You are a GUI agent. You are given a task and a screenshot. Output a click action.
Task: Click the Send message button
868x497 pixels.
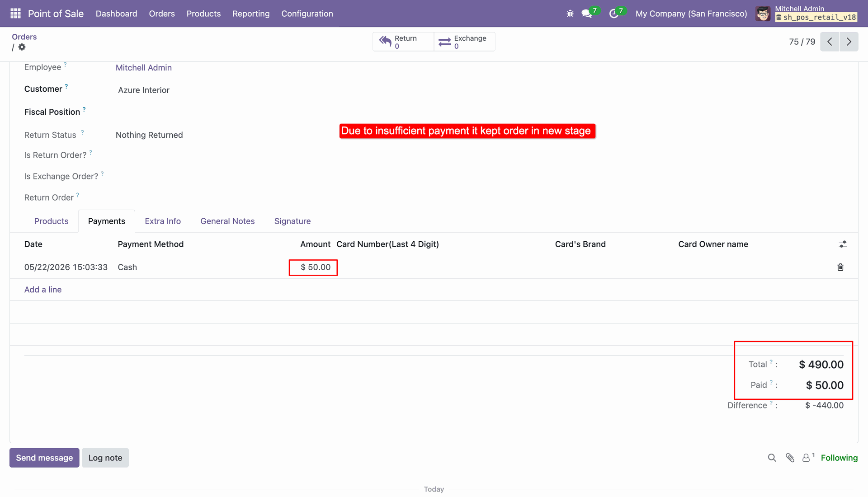pos(44,458)
